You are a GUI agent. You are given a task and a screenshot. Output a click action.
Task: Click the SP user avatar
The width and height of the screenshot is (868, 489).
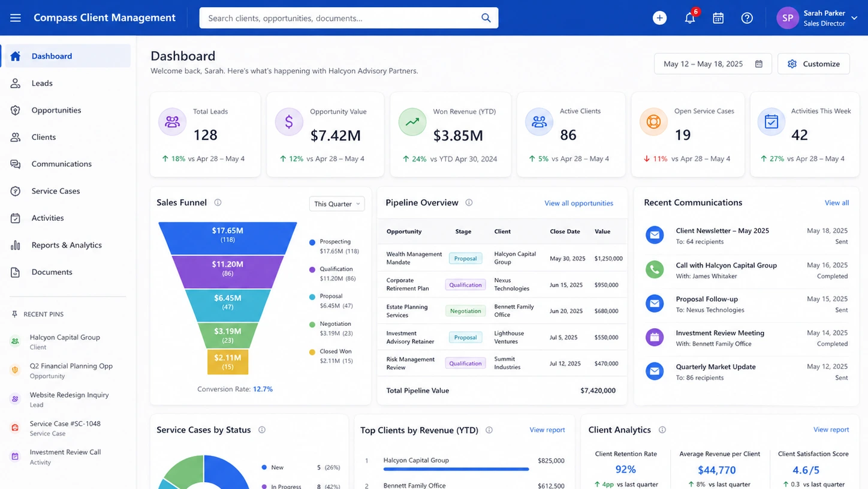point(788,18)
